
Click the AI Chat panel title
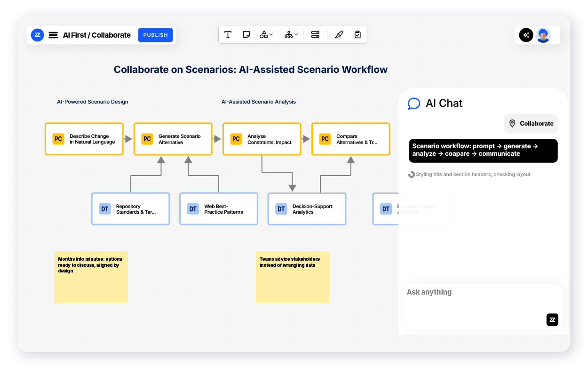(444, 104)
